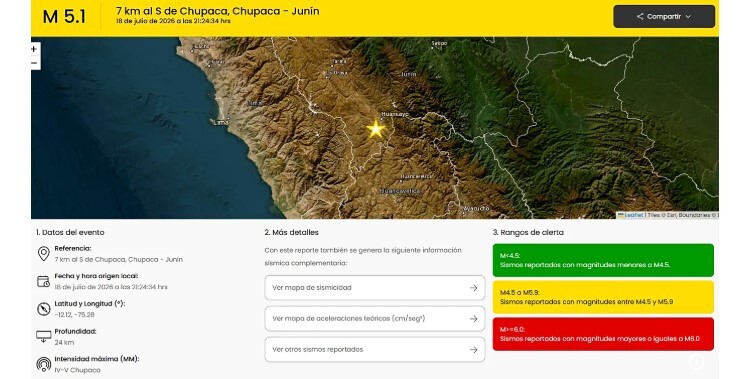Click header title 7 km al S de Chupaca
Viewport: 753px width, 379px height.
pyautogui.click(x=218, y=11)
